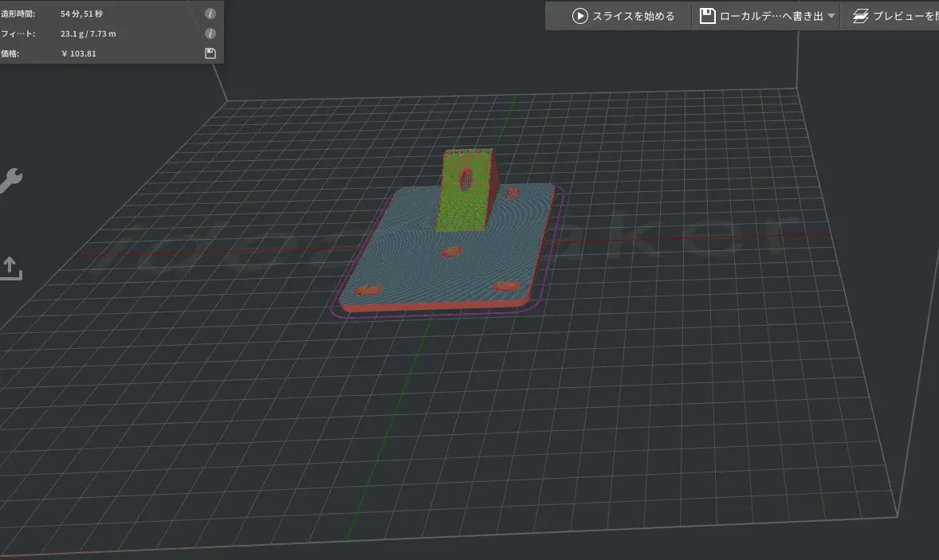Click the save icon next to 価格
Image resolution: width=939 pixels, height=560 pixels.
[210, 53]
